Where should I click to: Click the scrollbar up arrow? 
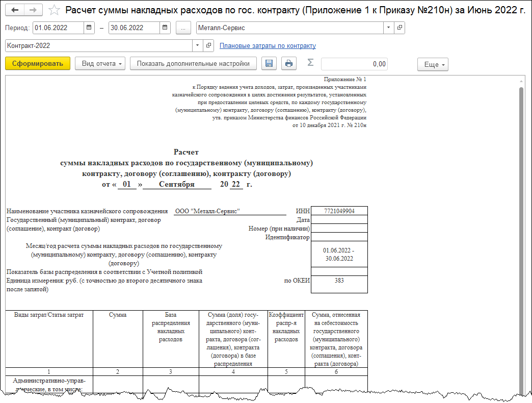[x=521, y=81]
